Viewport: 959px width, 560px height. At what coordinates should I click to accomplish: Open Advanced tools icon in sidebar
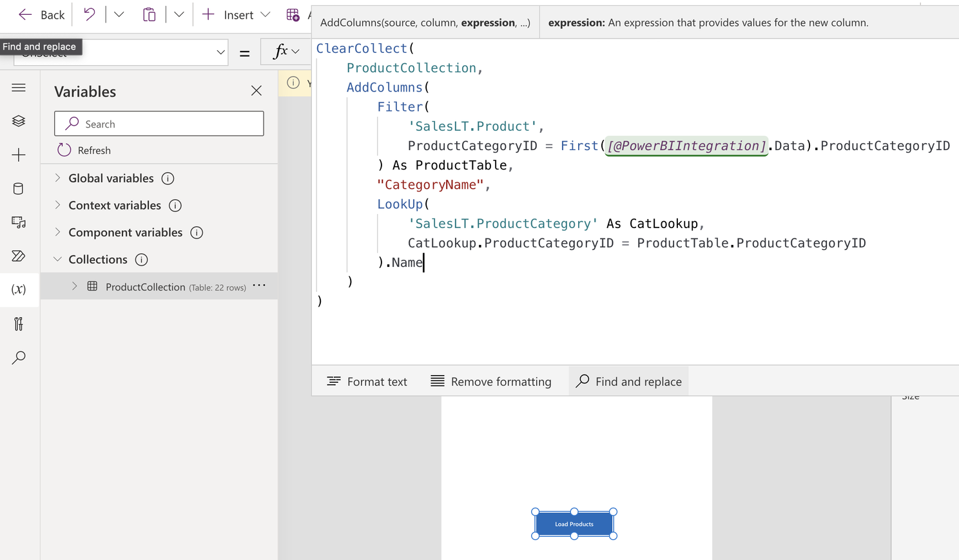pos(19,323)
